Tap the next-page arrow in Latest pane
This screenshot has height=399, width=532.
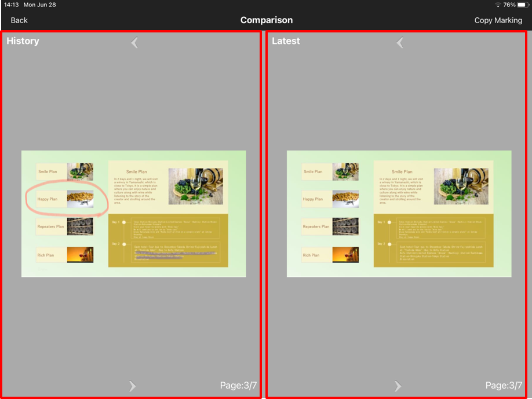coord(398,386)
